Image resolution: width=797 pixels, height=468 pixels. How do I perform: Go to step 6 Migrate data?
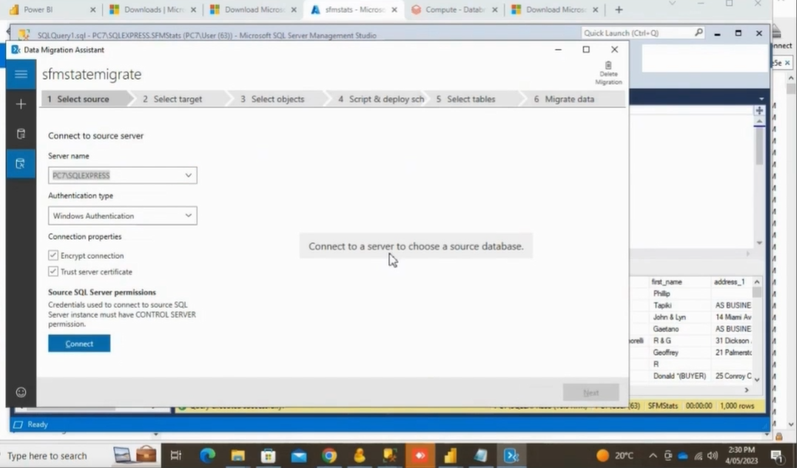click(x=569, y=99)
